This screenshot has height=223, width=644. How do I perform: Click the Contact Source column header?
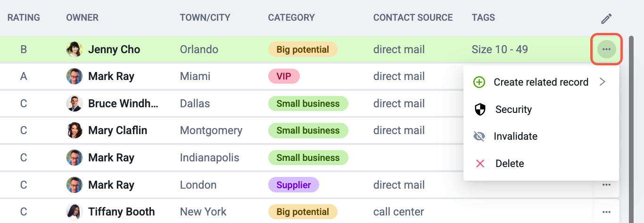[x=413, y=18]
